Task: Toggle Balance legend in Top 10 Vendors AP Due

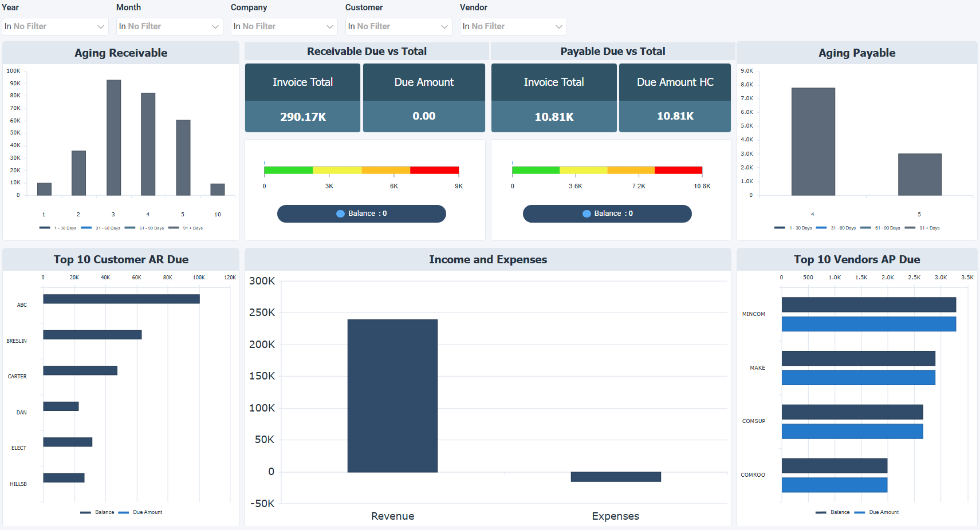Action: coord(833,512)
